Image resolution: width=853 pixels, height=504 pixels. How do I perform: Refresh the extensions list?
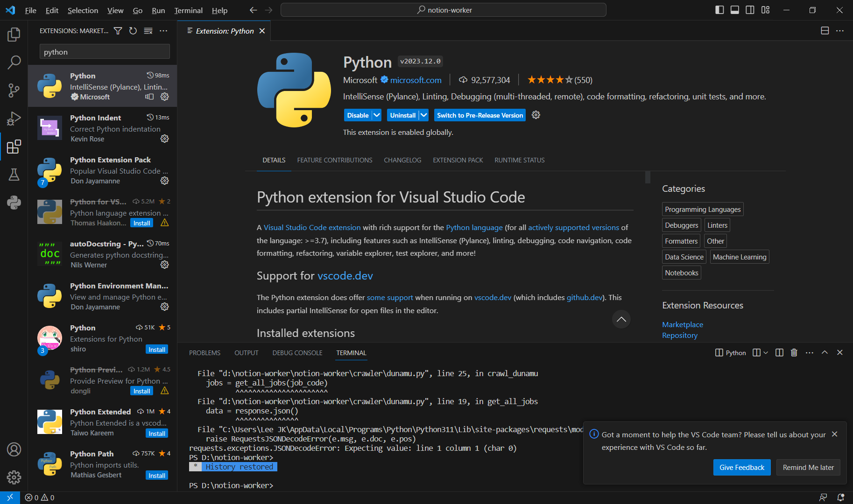pyautogui.click(x=133, y=31)
